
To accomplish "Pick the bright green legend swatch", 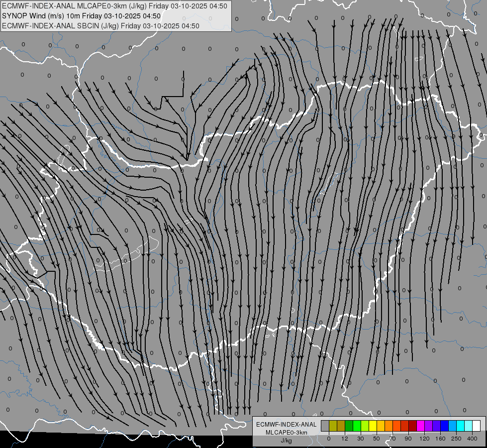I will 357,426.
